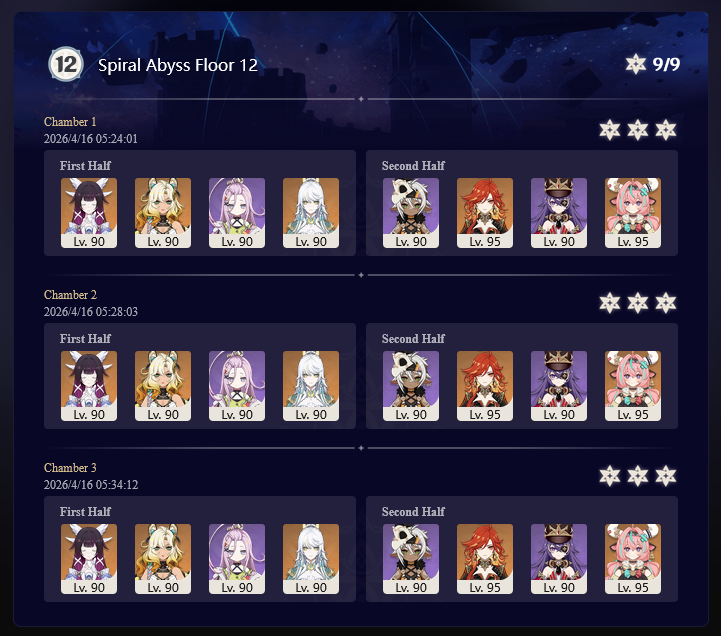
Task: Click the first star of Chamber 1 rating
Action: [x=610, y=130]
